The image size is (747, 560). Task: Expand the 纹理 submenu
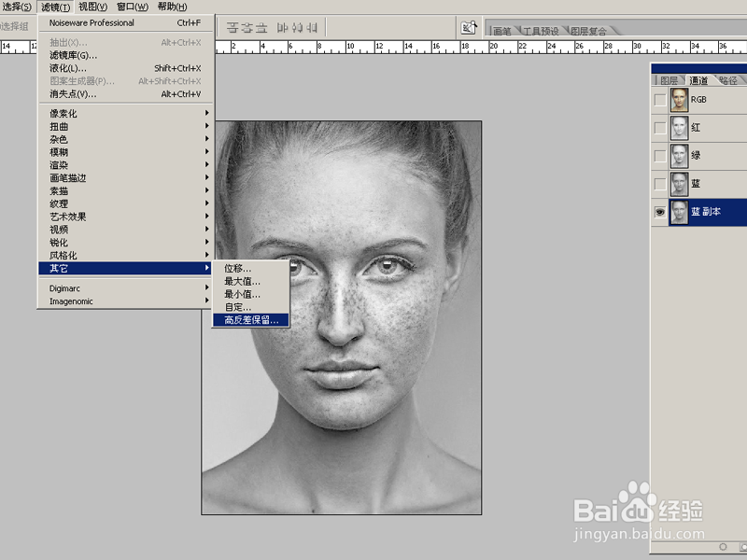pos(126,203)
